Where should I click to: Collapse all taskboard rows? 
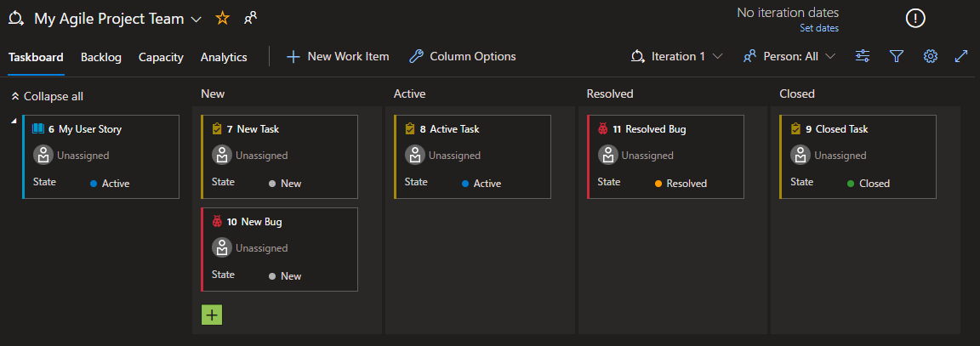[48, 96]
